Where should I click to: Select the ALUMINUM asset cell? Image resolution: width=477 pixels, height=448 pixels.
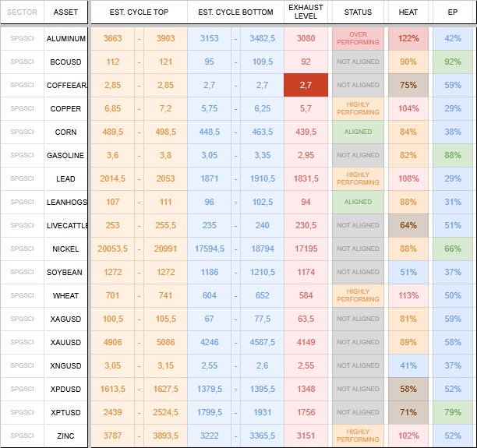tap(65, 39)
